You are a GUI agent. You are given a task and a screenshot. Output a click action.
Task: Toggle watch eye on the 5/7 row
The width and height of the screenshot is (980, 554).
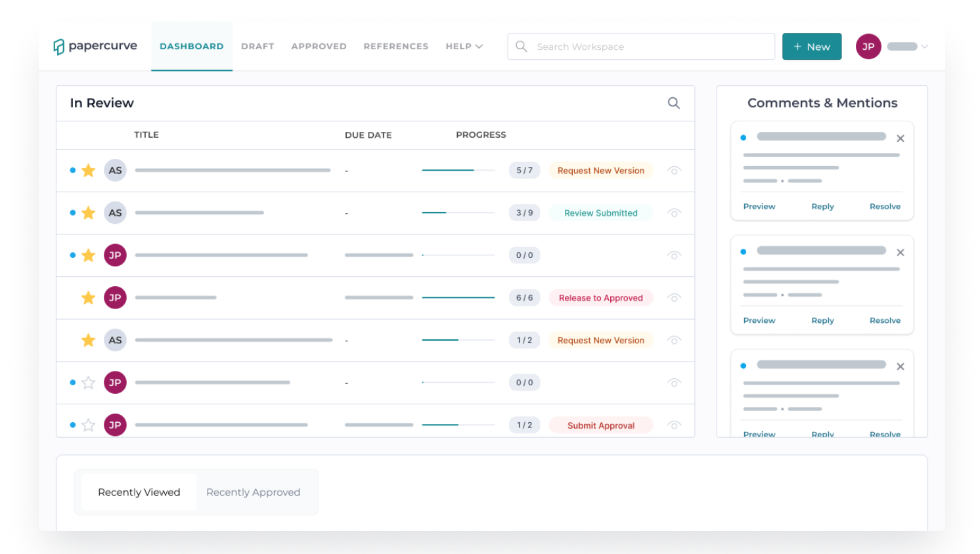tap(674, 171)
